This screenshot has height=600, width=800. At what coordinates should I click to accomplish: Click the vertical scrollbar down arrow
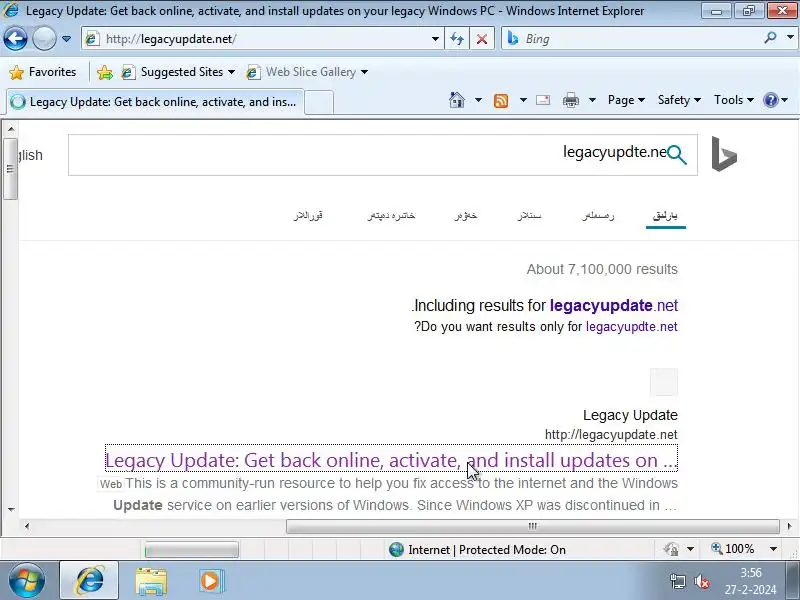[11, 509]
